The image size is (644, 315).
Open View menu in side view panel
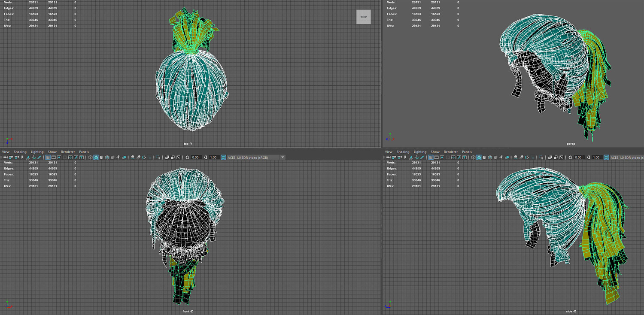pyautogui.click(x=389, y=152)
